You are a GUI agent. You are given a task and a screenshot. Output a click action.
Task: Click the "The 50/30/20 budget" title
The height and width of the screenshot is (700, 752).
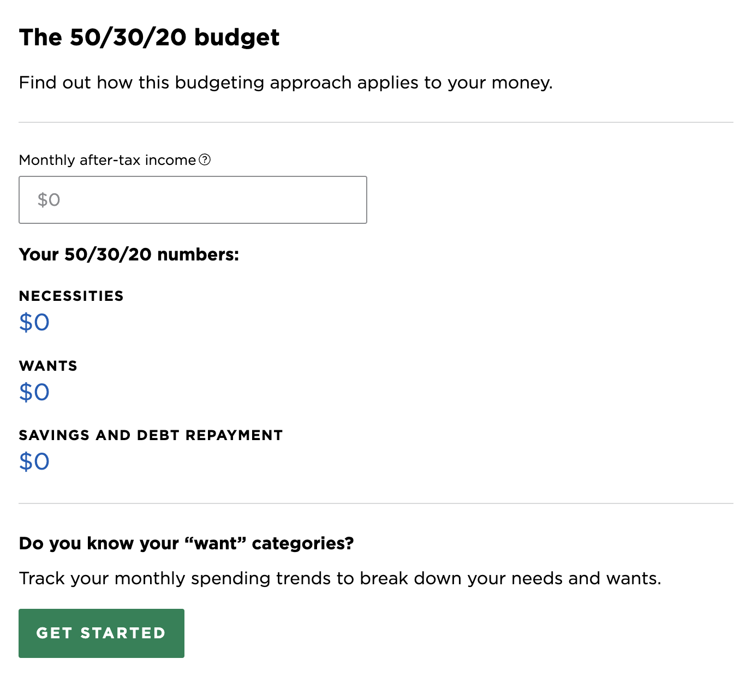(149, 38)
